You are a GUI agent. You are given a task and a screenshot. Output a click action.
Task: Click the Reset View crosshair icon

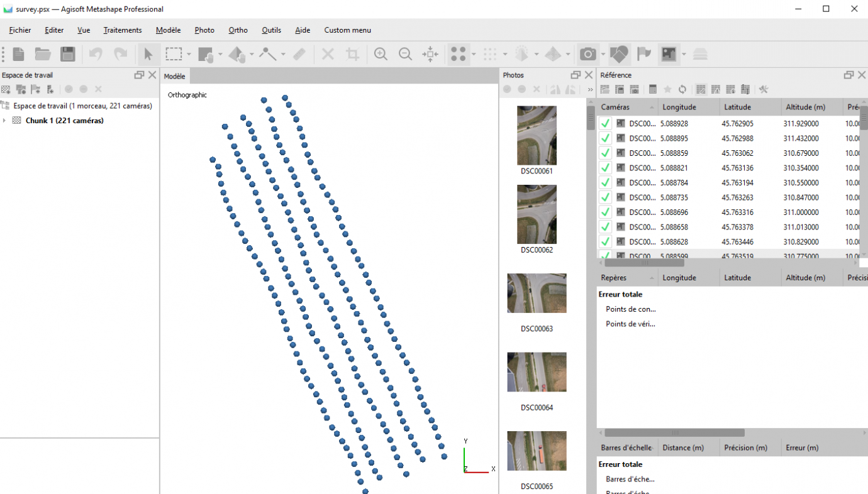431,54
